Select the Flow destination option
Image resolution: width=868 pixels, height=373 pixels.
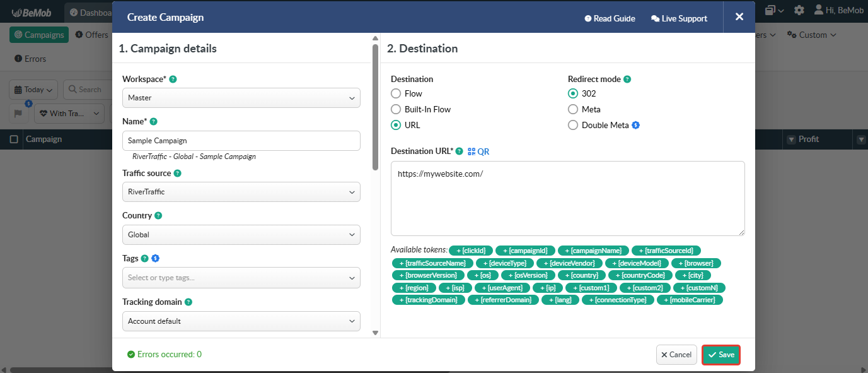tap(396, 93)
